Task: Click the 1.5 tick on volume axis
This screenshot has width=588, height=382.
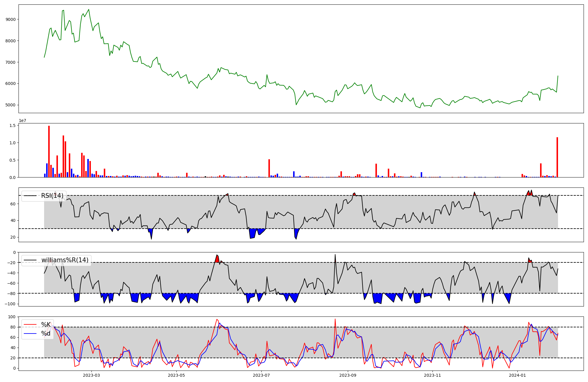Action: 13,125
